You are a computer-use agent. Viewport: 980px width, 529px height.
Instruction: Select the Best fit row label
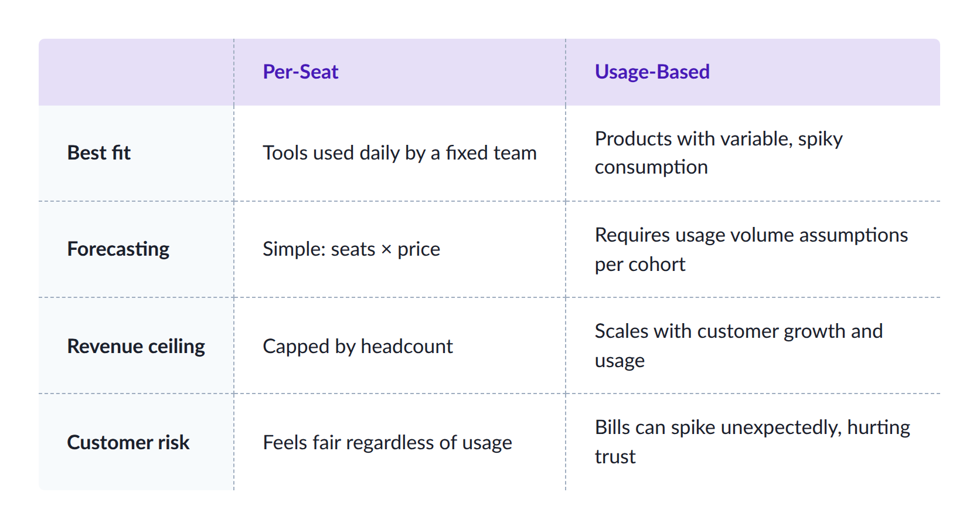point(98,152)
